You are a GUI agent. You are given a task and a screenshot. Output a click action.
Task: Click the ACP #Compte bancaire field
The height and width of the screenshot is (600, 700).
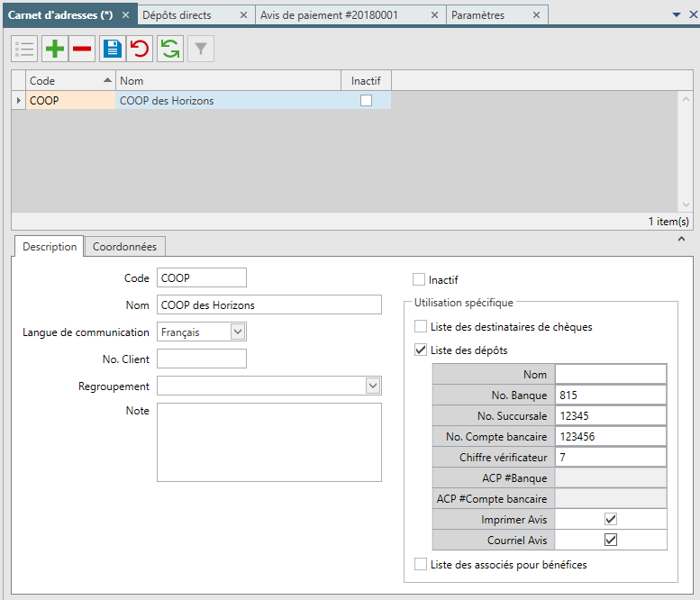pyautogui.click(x=611, y=499)
